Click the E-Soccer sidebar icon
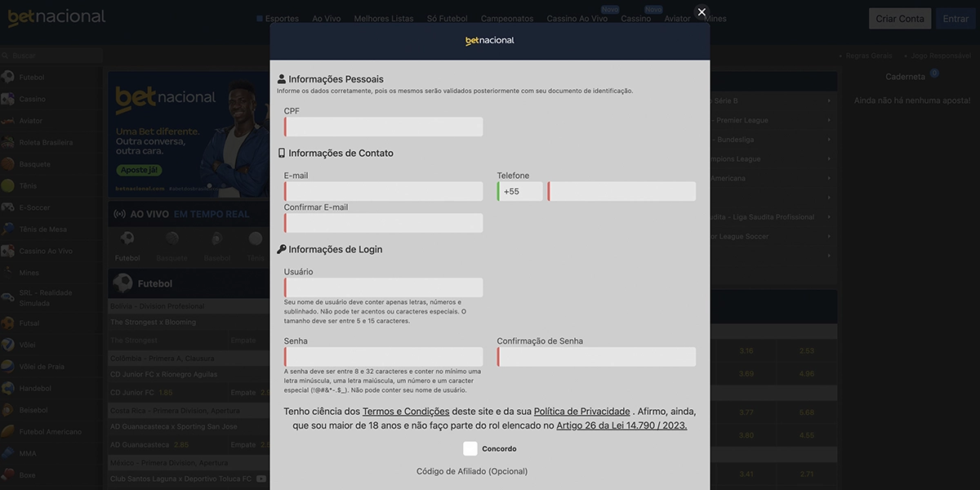 pos(8,207)
